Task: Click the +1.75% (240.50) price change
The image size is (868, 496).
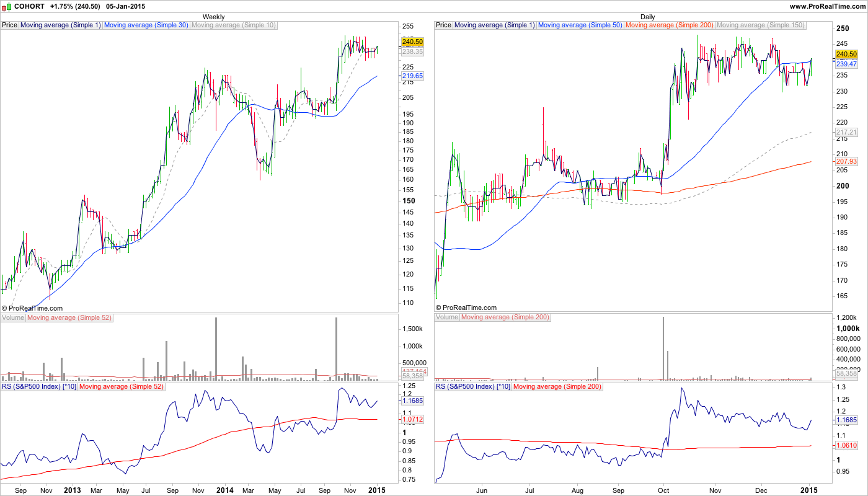Action: coord(75,6)
